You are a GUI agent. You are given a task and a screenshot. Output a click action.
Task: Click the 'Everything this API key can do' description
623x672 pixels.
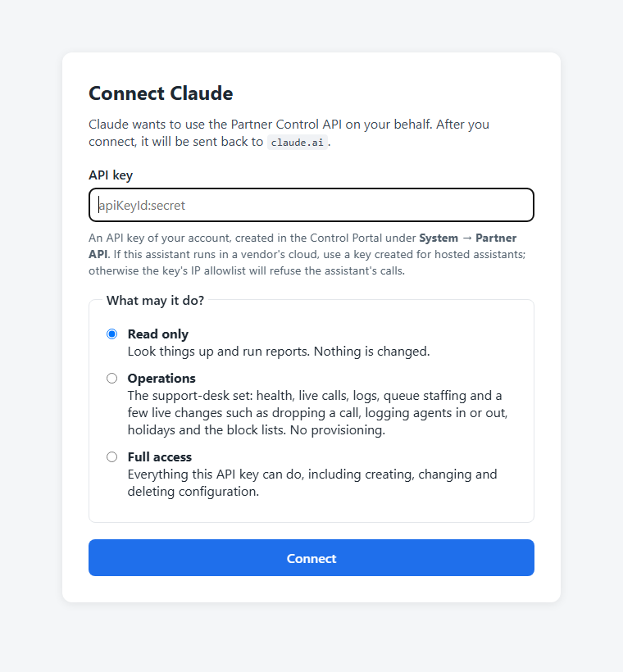[x=312, y=483]
